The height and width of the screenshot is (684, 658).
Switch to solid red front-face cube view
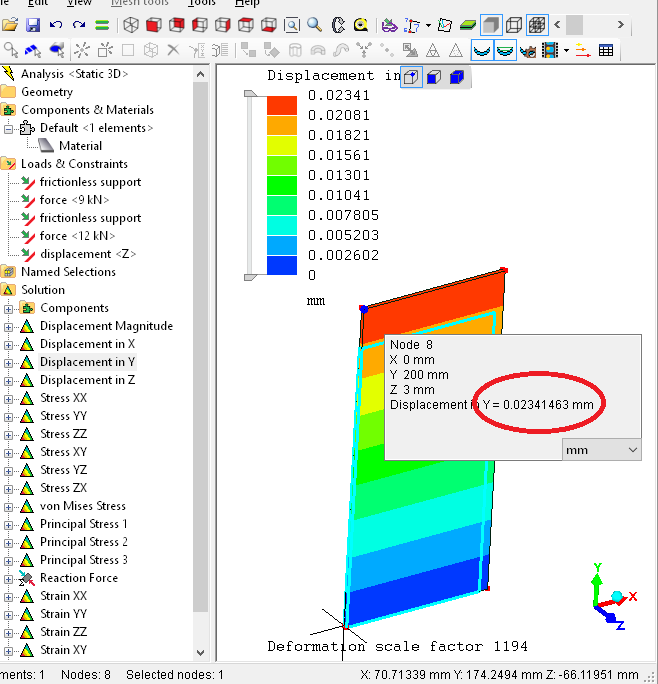(154, 25)
